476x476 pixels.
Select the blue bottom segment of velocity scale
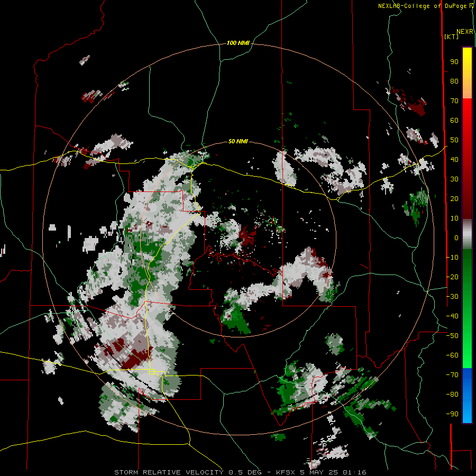point(467,396)
